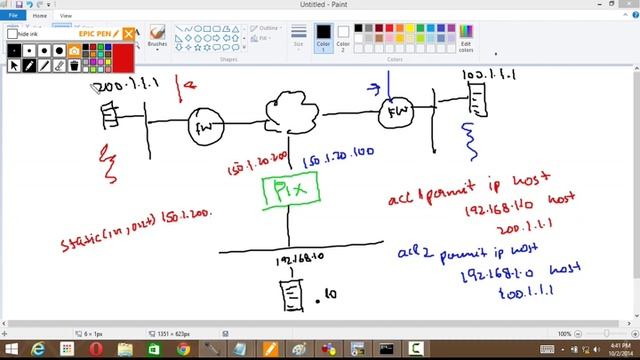Viewport: 640px width, 360px height.
Task: Select the third Epic Pen brush size dot
Action: [x=44, y=51]
